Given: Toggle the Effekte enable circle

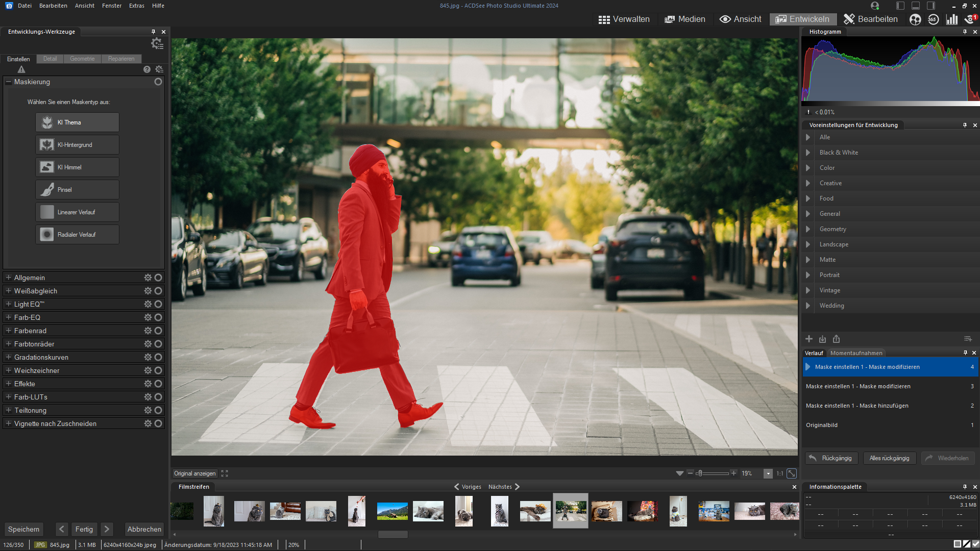Looking at the screenshot, I should click(x=158, y=384).
